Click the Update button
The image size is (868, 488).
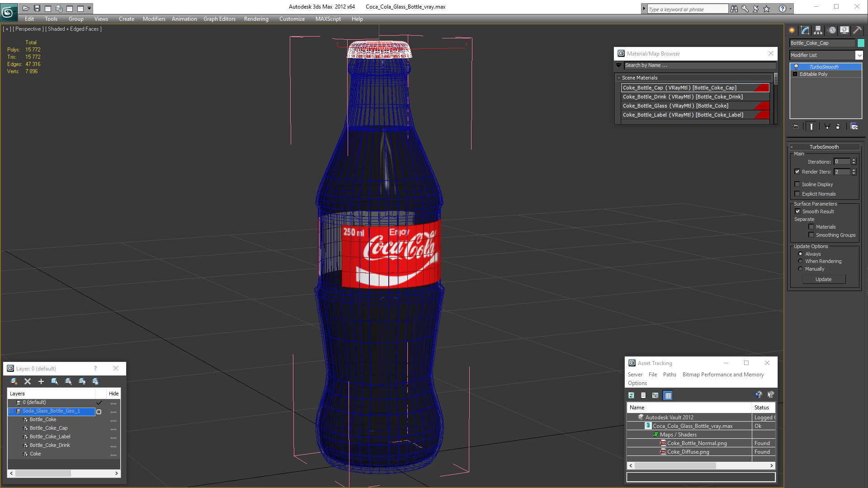pos(823,279)
